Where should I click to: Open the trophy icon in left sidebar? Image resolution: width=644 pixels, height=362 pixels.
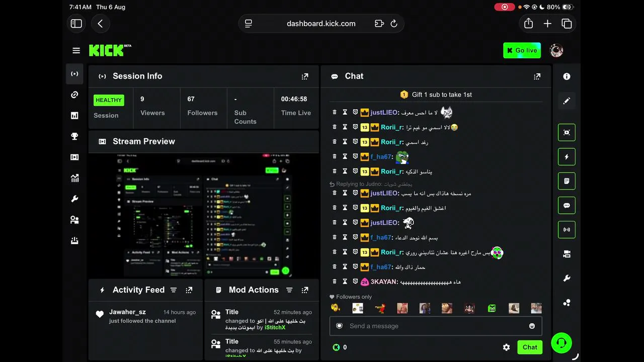coord(75,136)
